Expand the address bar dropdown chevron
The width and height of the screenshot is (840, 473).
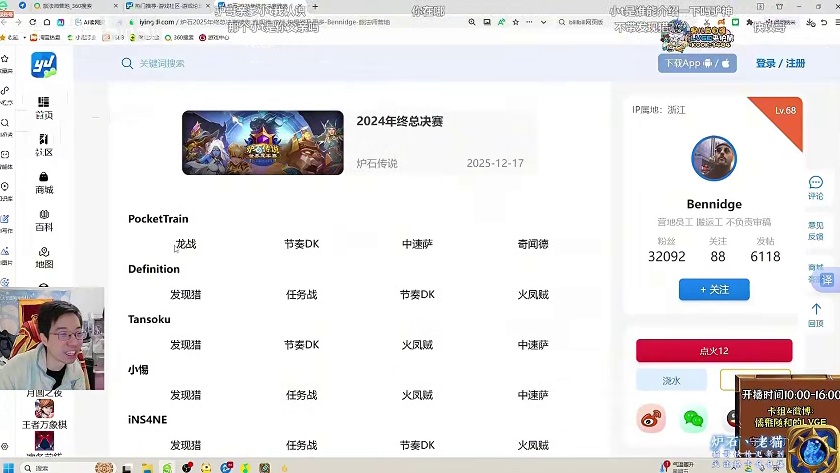[544, 22]
